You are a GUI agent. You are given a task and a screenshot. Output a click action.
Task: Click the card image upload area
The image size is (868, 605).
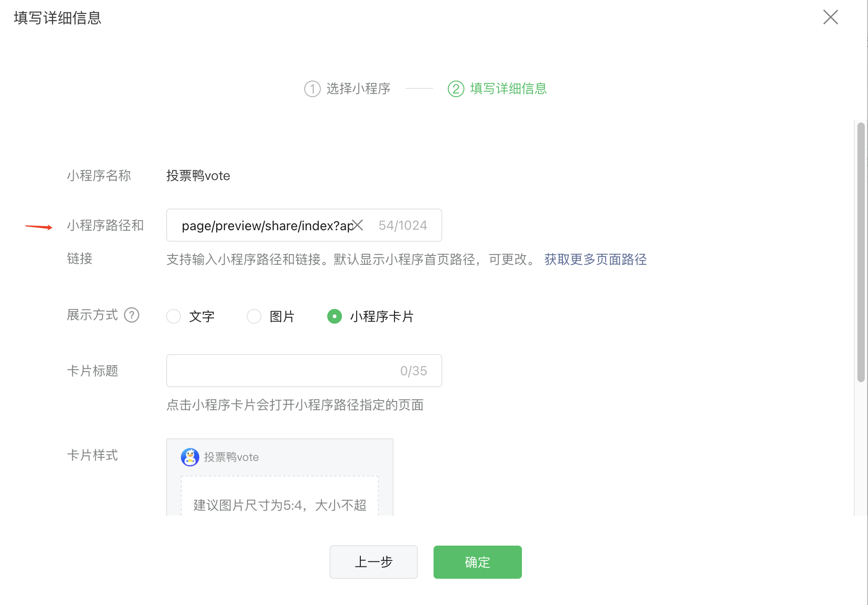pos(279,497)
